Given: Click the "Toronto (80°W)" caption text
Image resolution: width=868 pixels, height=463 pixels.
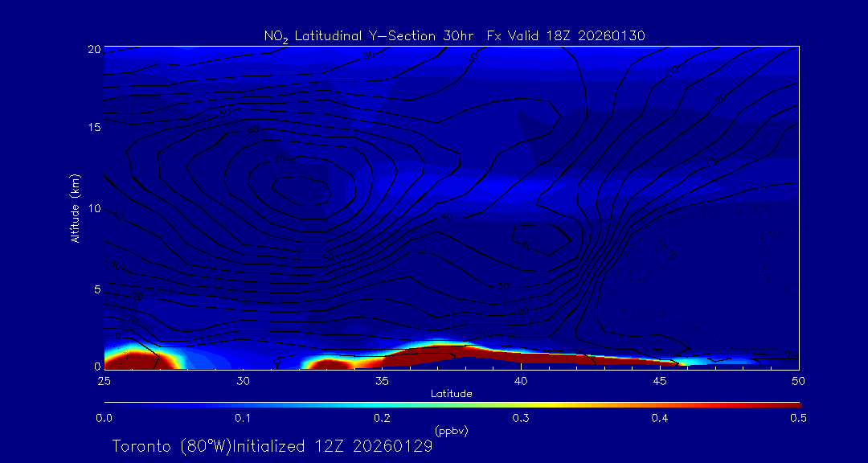Looking at the screenshot, I should coord(171,446).
